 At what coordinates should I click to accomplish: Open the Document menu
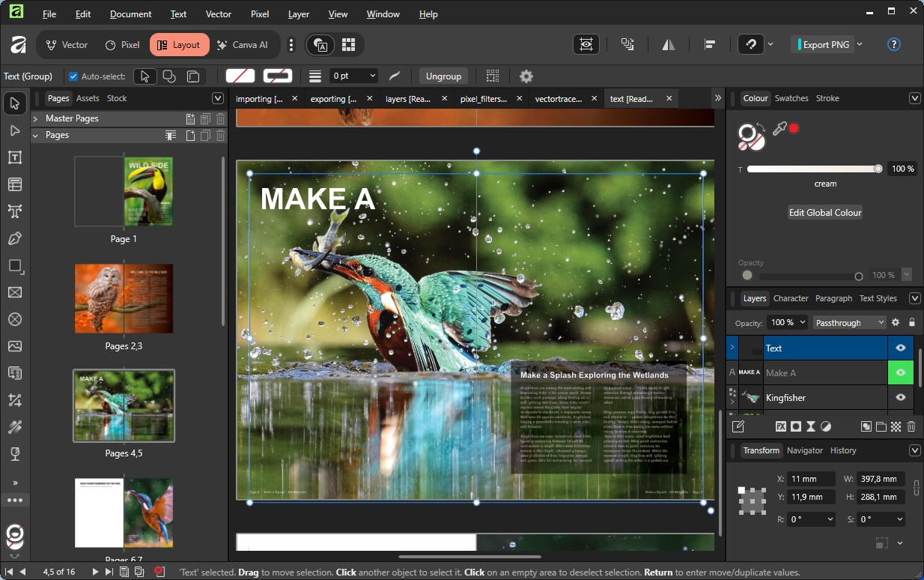tap(130, 14)
